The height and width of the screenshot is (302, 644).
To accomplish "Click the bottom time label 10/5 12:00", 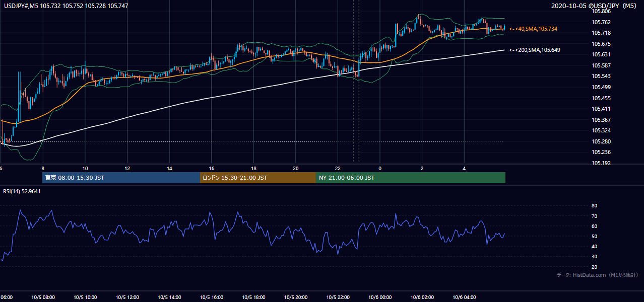I will pos(127,297).
